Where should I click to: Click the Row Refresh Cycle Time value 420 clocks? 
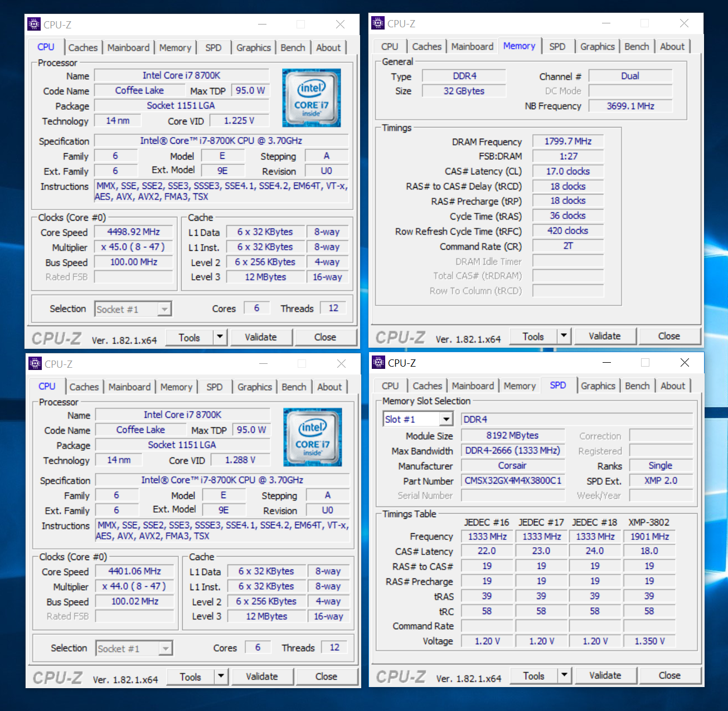(568, 230)
